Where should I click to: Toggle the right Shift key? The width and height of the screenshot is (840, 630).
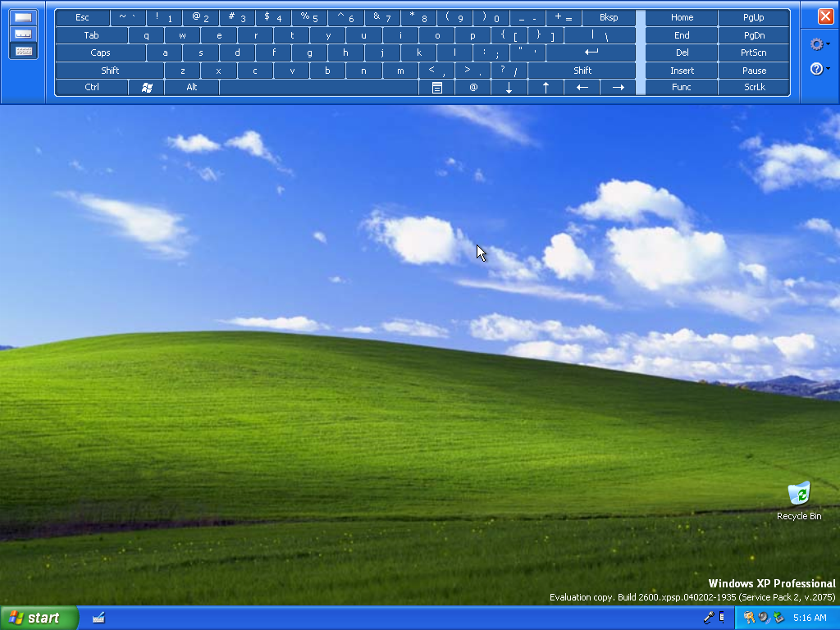[582, 71]
